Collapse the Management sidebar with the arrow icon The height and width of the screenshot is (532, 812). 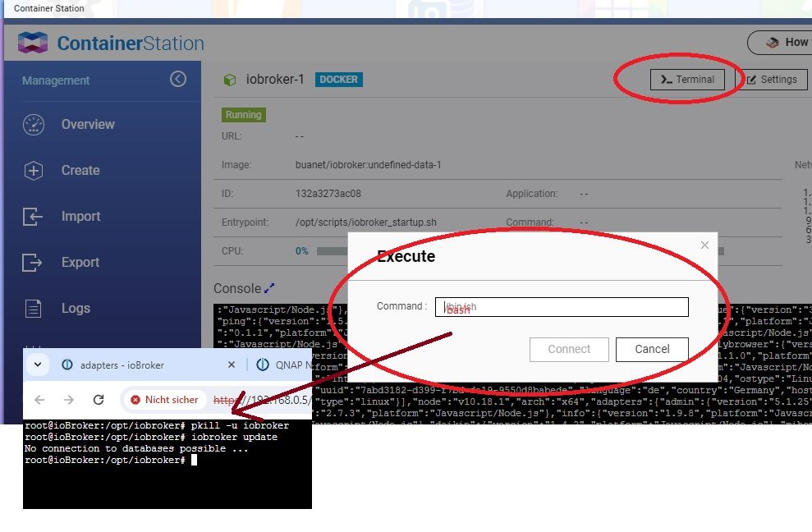(178, 80)
